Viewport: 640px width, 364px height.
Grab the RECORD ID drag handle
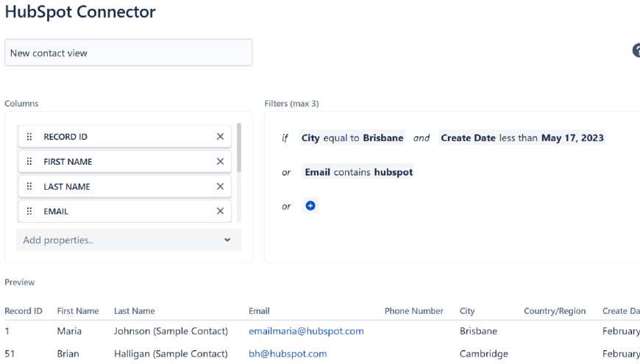point(29,137)
